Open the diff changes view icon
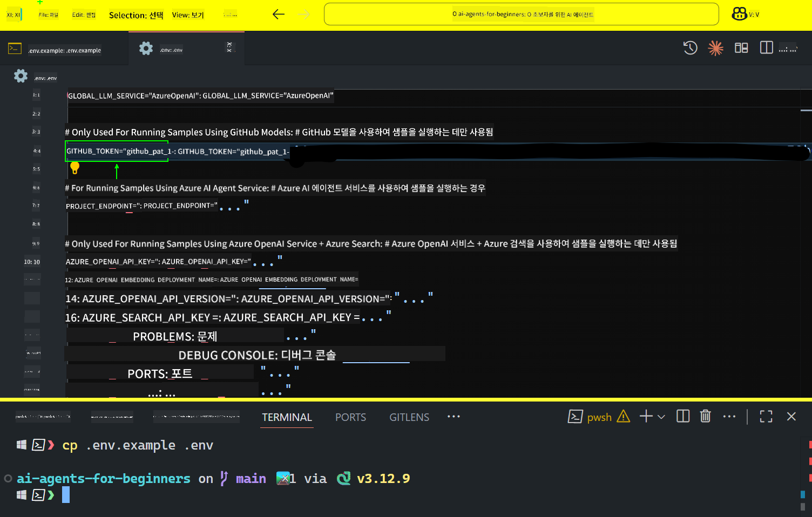The width and height of the screenshot is (812, 517). point(741,48)
